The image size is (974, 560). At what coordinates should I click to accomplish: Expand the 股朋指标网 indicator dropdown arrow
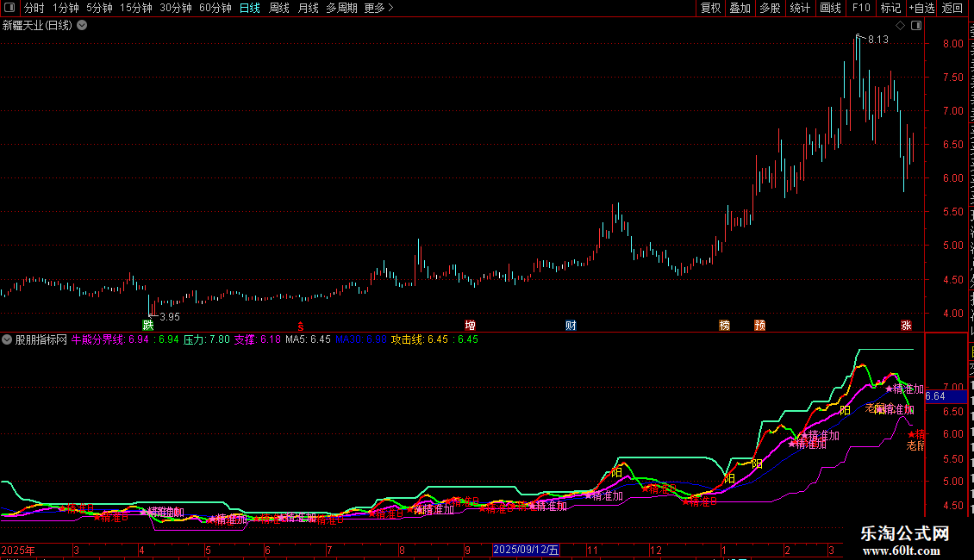click(x=7, y=339)
